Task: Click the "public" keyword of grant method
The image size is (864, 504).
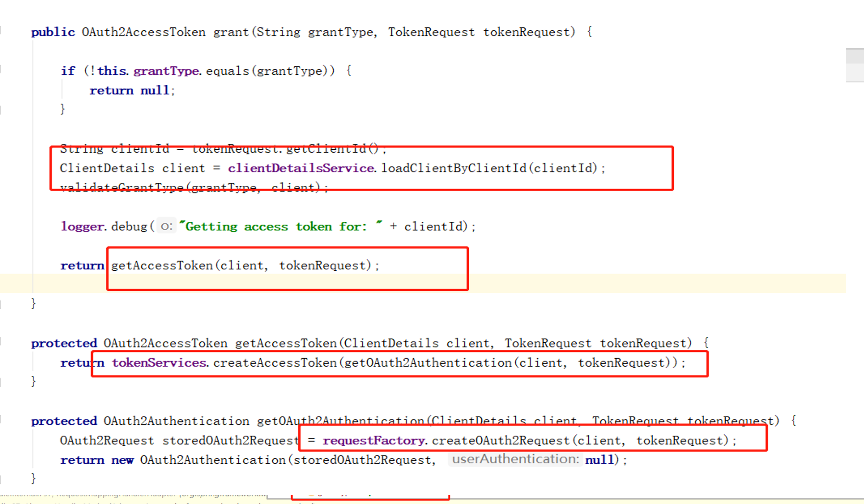Action: tap(53, 32)
